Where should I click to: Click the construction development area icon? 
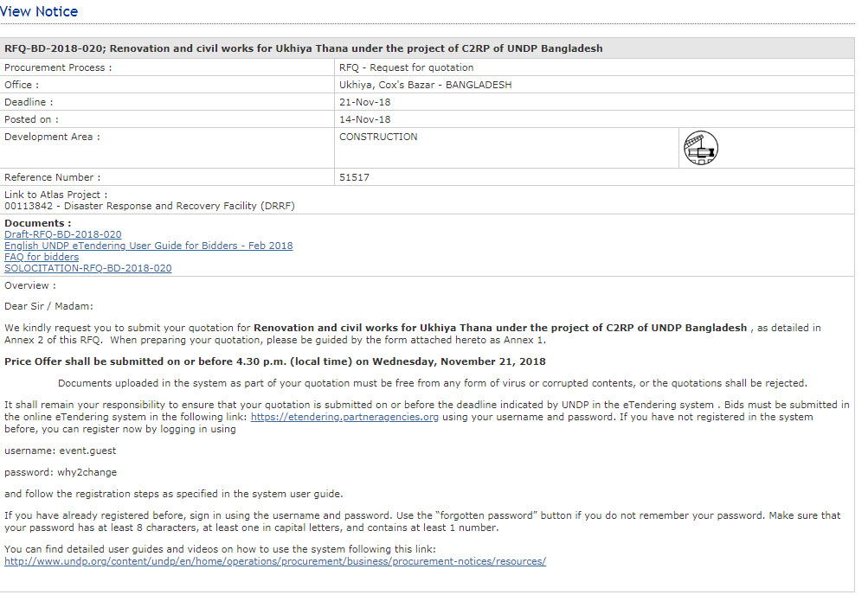(x=700, y=149)
